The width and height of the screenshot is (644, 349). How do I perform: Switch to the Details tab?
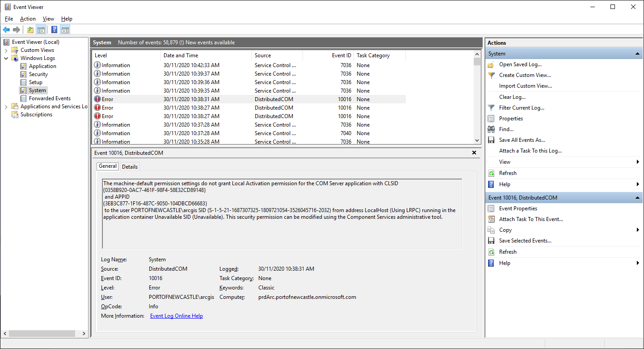[130, 166]
